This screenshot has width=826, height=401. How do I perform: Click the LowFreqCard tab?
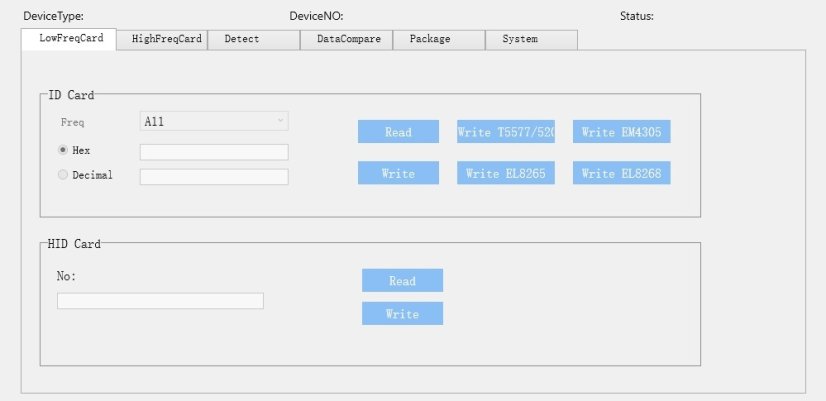click(x=68, y=39)
